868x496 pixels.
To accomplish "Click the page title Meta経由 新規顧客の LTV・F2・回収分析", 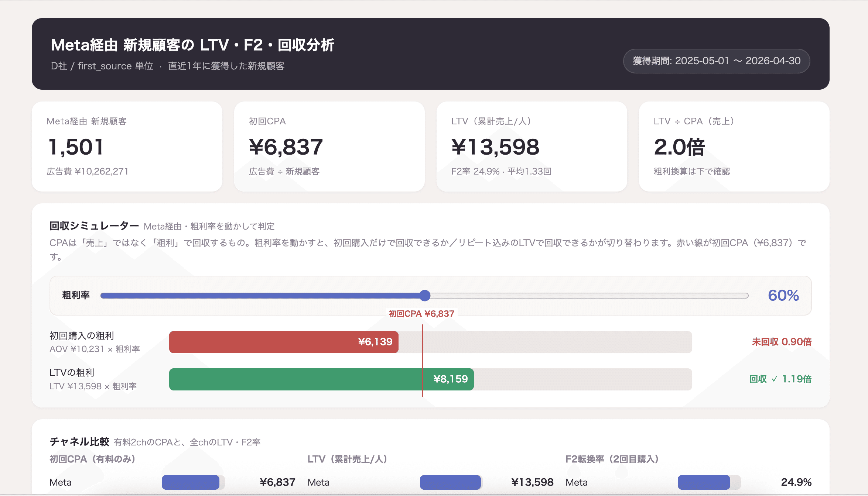I will click(192, 45).
